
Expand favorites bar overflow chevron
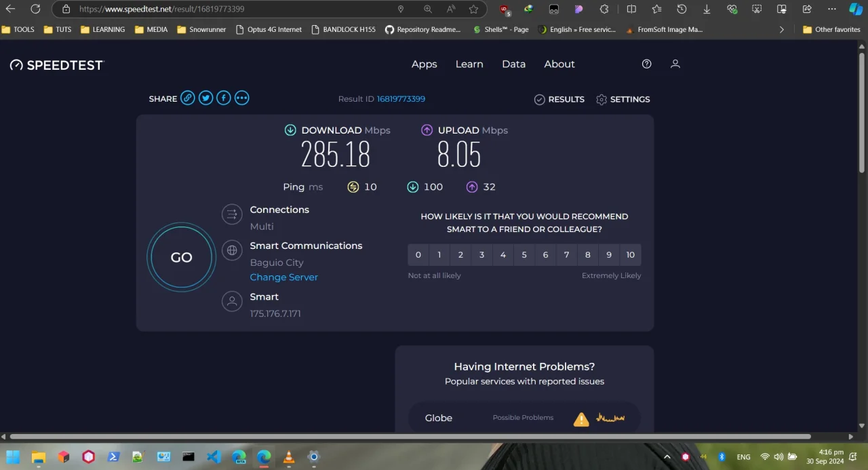[x=781, y=29]
